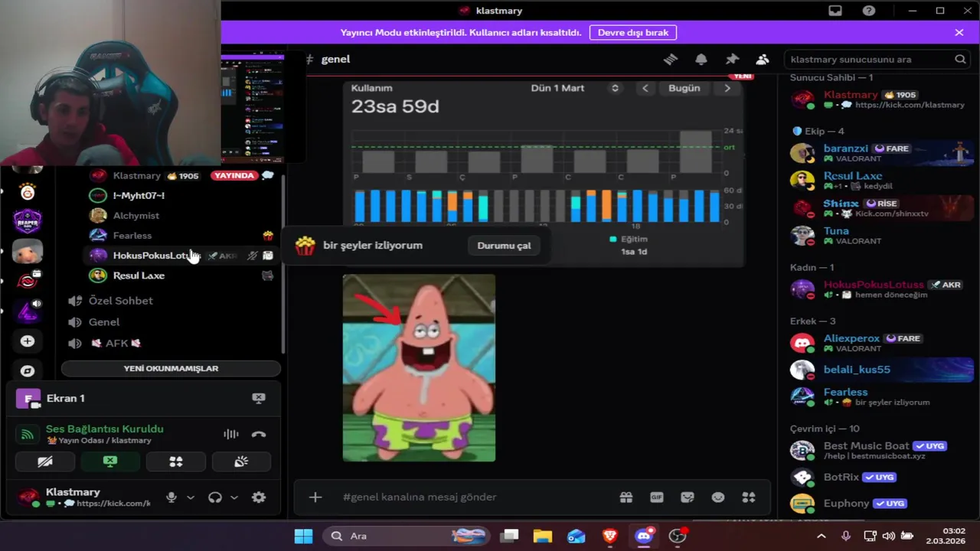980x551 pixels.
Task: Click Ses Bağlantısı Kuruldu status text
Action: click(x=105, y=429)
